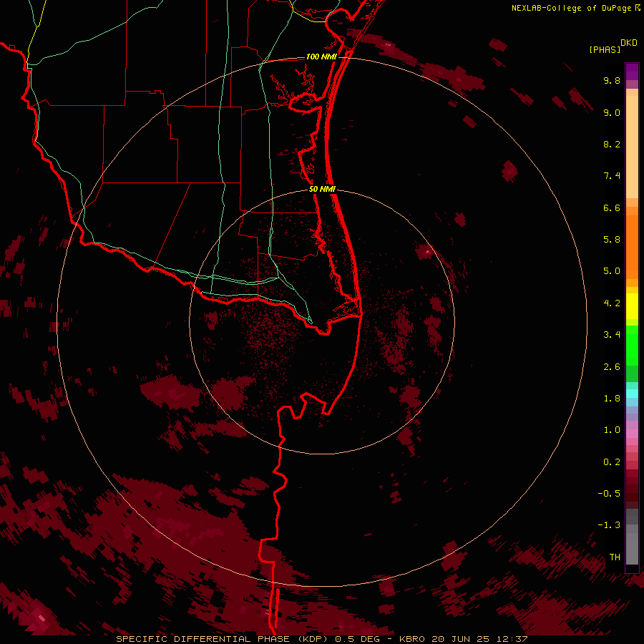Screen dimensions: 644x644
Task: Click the 1.0 value on color scale
Action: tap(612, 430)
